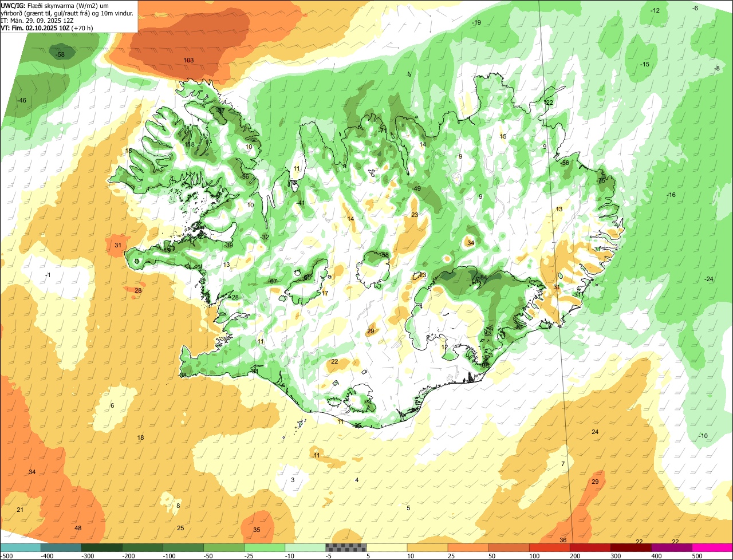Click the legend swatch between 50 and 100
733x560 pixels.
[x=509, y=547]
